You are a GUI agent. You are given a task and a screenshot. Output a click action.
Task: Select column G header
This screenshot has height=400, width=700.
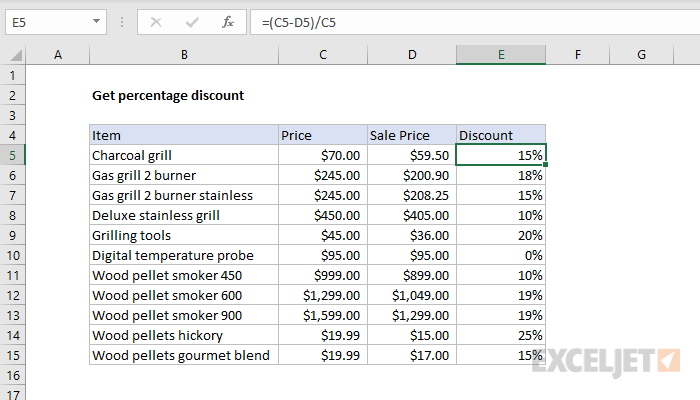[641, 55]
